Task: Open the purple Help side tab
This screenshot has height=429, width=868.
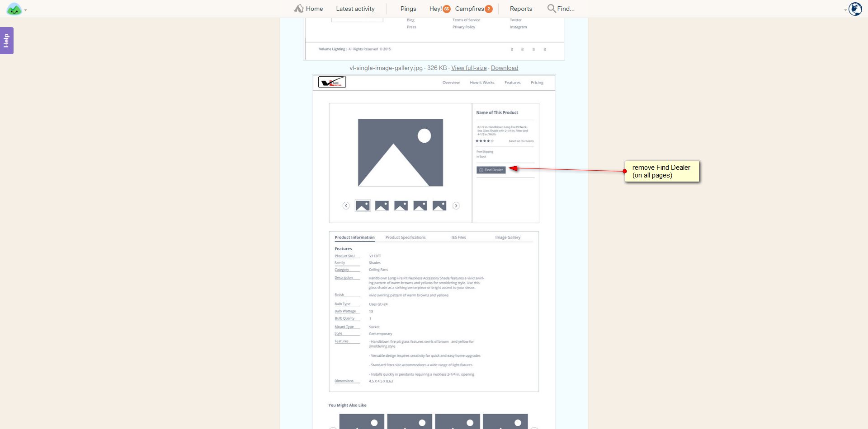Action: (6, 41)
